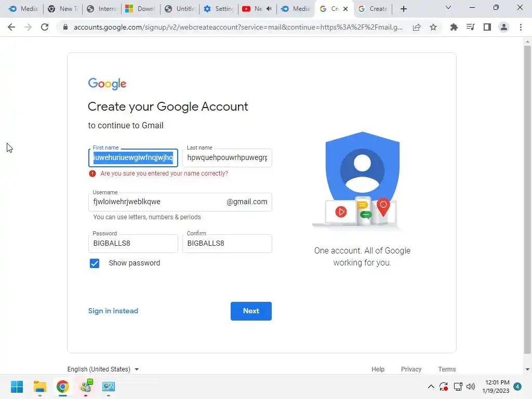Open network icon in system tray

pyautogui.click(x=458, y=387)
